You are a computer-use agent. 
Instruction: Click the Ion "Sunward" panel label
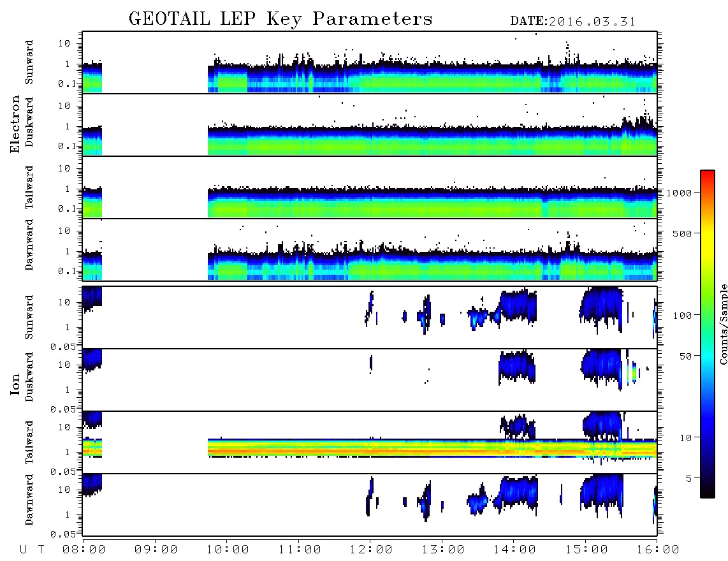tap(29, 317)
